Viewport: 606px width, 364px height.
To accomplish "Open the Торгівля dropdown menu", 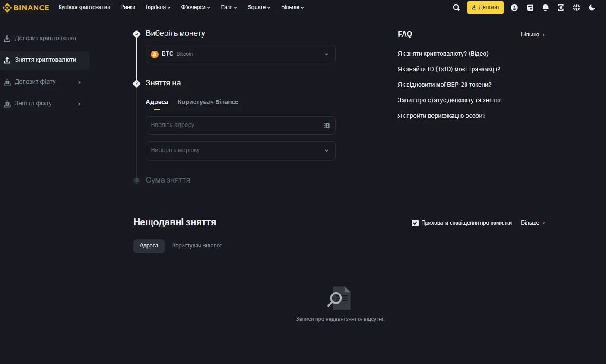I will tap(158, 7).
